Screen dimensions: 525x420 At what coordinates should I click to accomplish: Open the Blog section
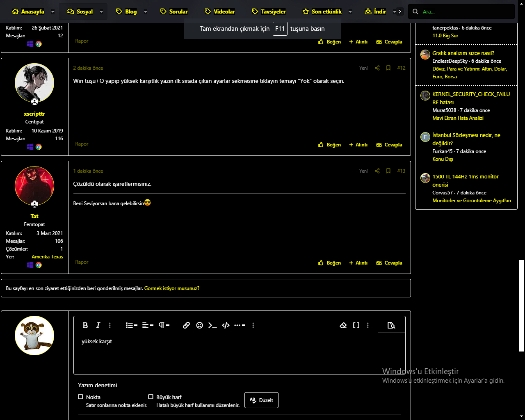(x=126, y=11)
